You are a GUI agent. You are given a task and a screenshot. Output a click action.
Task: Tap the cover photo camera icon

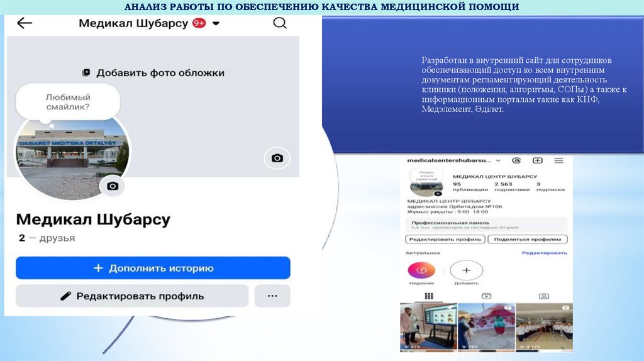[277, 158]
